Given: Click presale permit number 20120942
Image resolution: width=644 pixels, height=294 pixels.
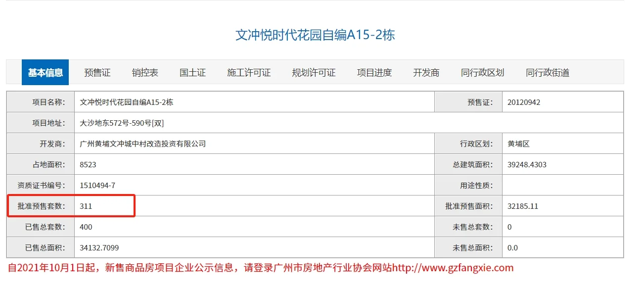Looking at the screenshot, I should tap(524, 102).
